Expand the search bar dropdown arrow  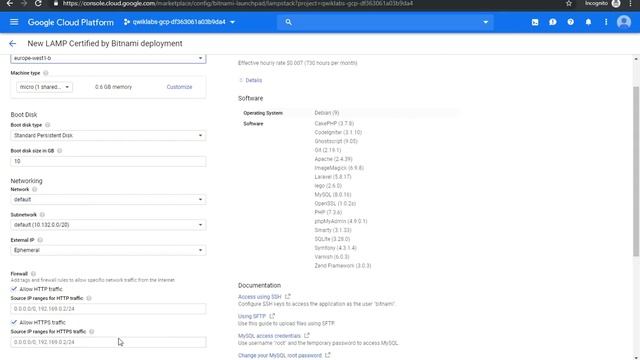coord(485,22)
